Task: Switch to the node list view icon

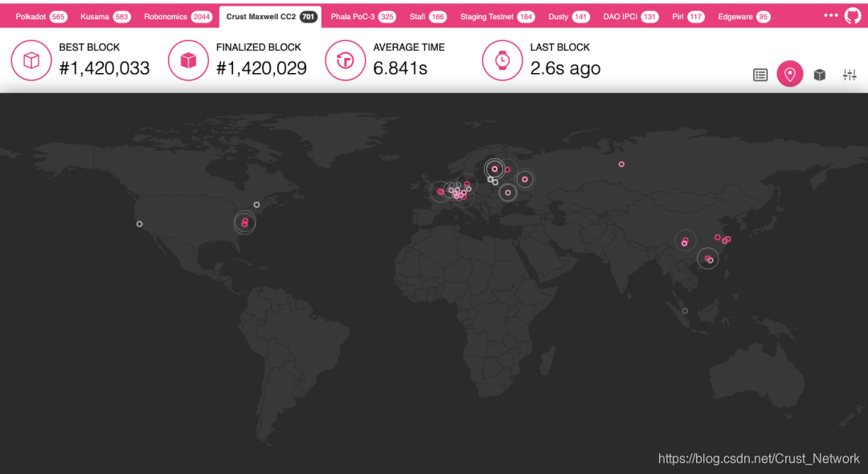Action: click(x=760, y=75)
